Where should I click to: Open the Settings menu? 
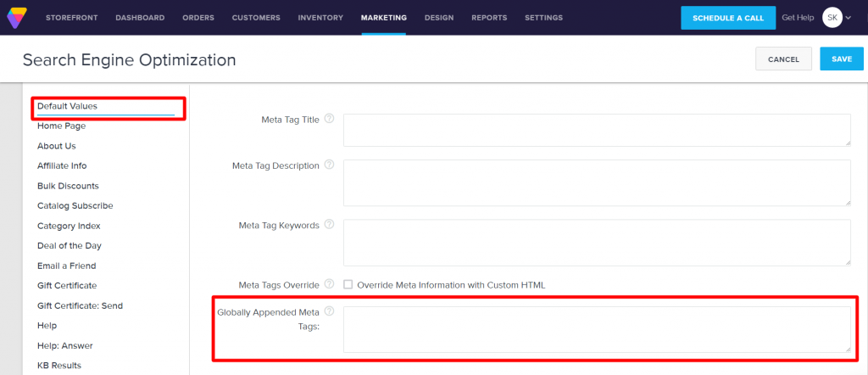(x=543, y=18)
